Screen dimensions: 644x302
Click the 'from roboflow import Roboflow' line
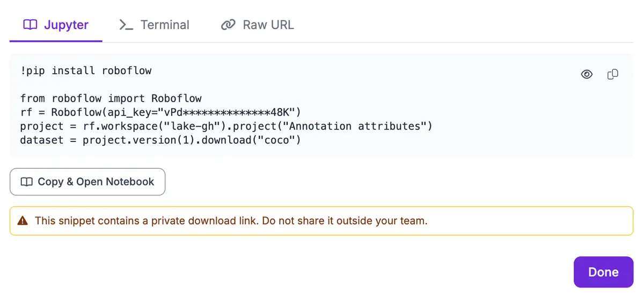[x=111, y=98]
